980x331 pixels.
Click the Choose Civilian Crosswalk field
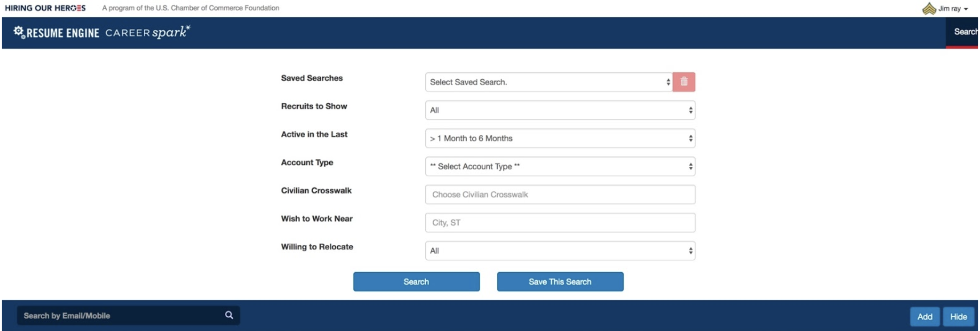560,195
